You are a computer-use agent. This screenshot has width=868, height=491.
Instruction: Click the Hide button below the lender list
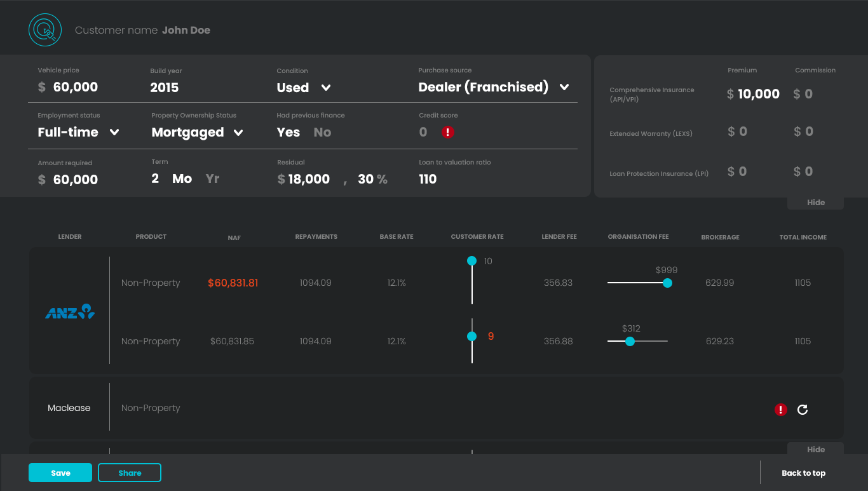(816, 449)
